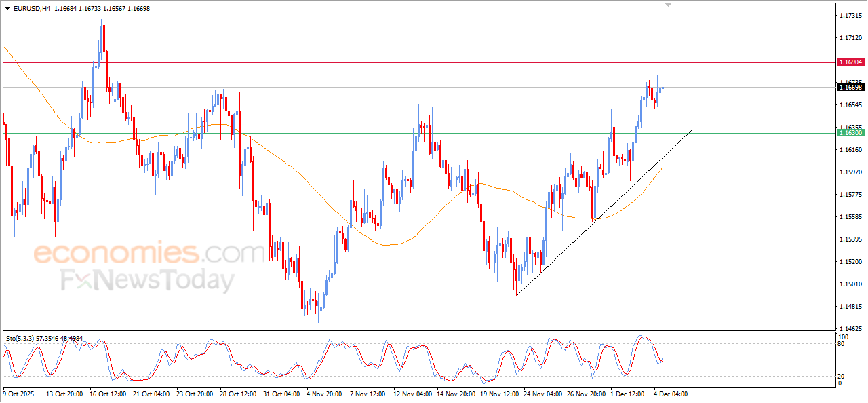Viewport: 868px width, 403px height.
Task: Click the 9 Oct 2025 date label
Action: tap(19, 394)
